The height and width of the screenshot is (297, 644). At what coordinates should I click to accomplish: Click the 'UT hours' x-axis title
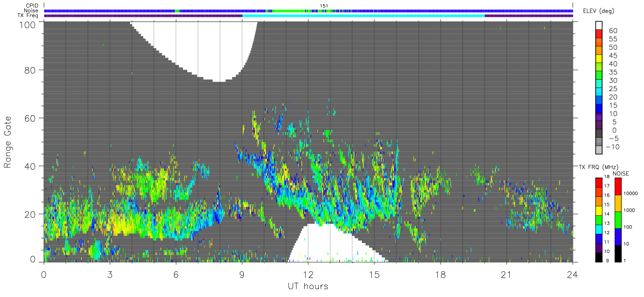click(x=308, y=286)
